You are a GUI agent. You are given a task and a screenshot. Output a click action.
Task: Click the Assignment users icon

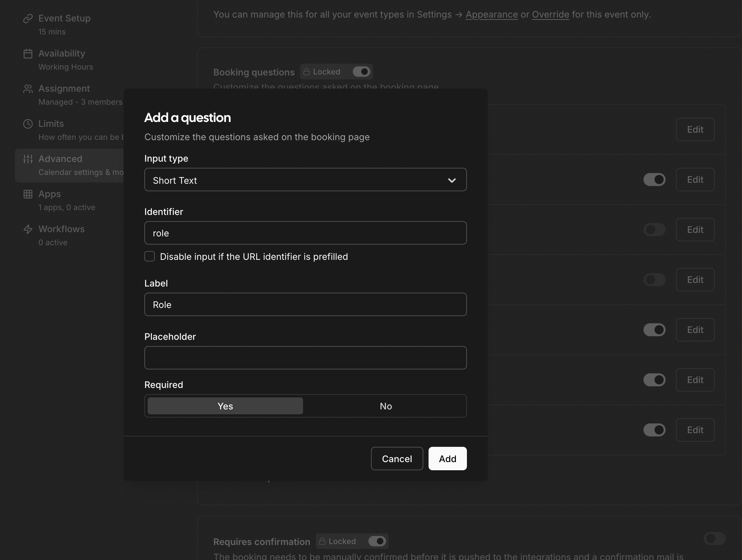28,89
